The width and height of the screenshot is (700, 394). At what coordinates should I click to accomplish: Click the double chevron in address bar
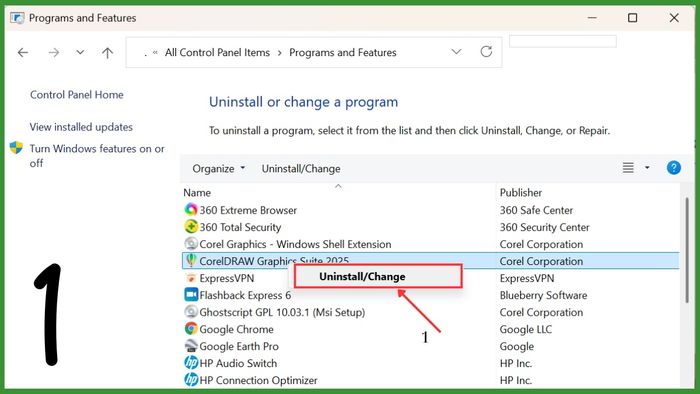pos(155,53)
